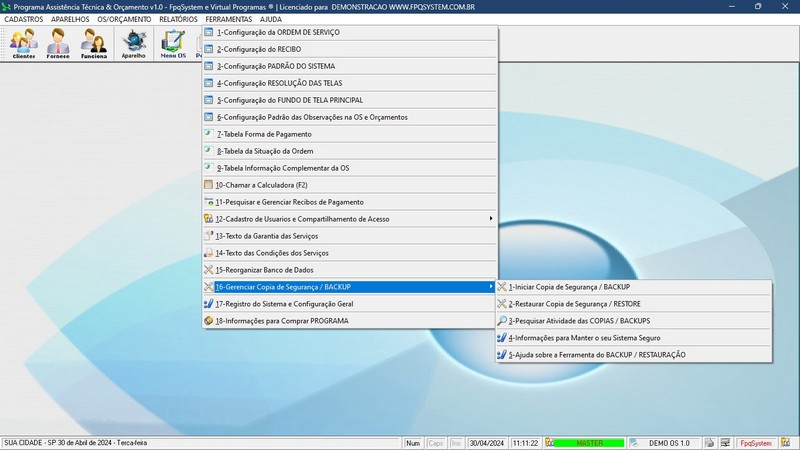Screen dimensions: 800x450
Task: Click the icon left of DEMO OS 1.0
Action: pyautogui.click(x=634, y=443)
